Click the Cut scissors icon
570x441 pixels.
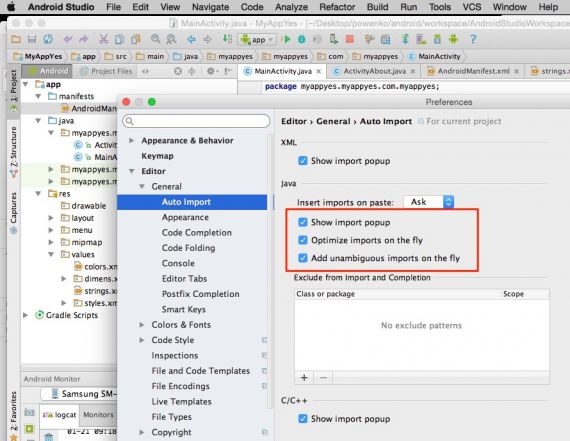point(104,39)
